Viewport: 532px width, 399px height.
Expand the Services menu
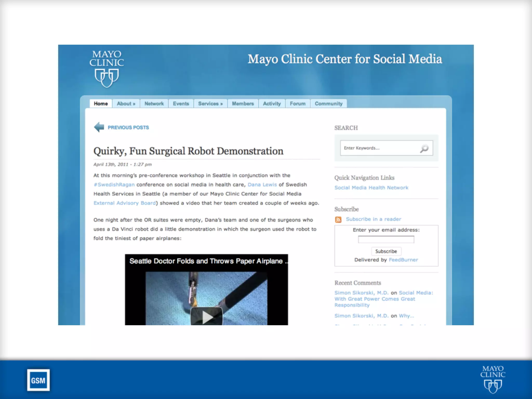click(x=210, y=104)
